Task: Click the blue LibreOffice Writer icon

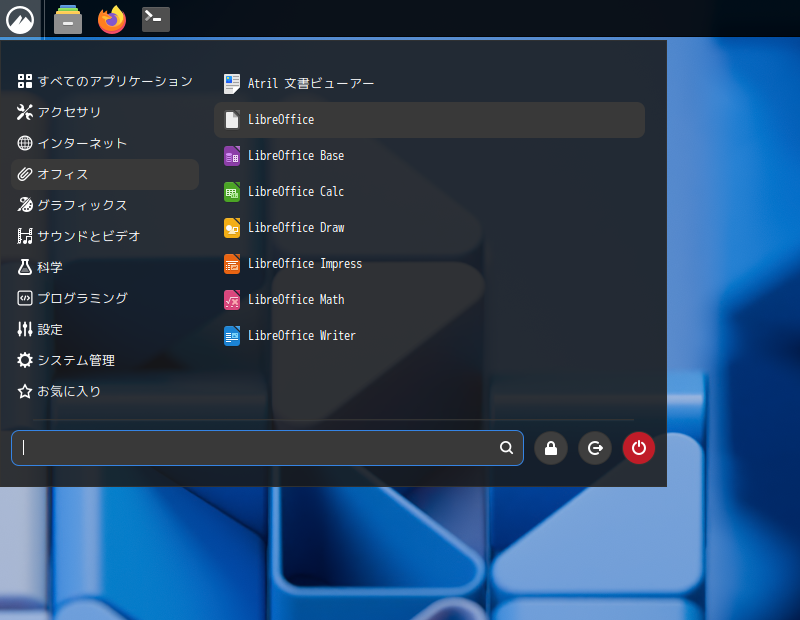Action: point(232,336)
